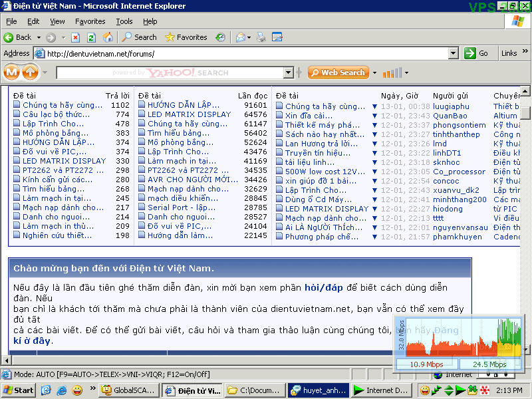Open topic Serial Port - lập
Image resolution: width=532 pixels, height=399 pixels.
181,207
